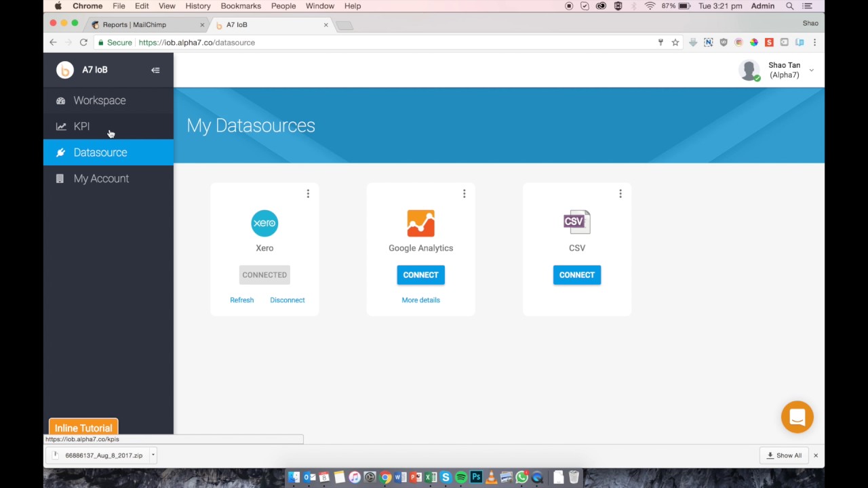Close the A7 IoB tab
This screenshot has height=488, width=868.
(x=325, y=25)
